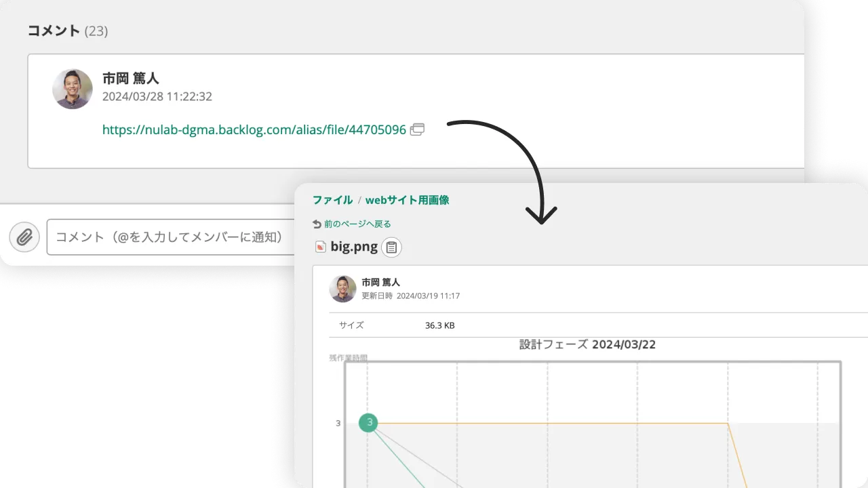Click the サイズ label
868x488 pixels.
coord(351,325)
